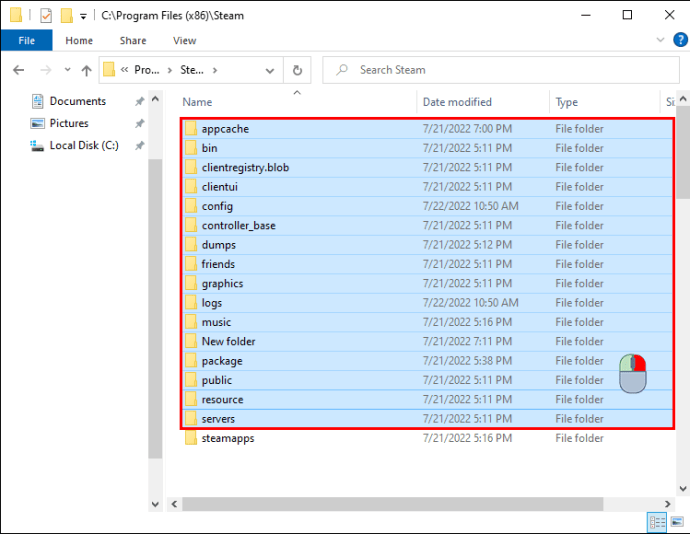Click package date 7/21/2022 5:38 PM
This screenshot has width=690, height=534.
pyautogui.click(x=467, y=361)
